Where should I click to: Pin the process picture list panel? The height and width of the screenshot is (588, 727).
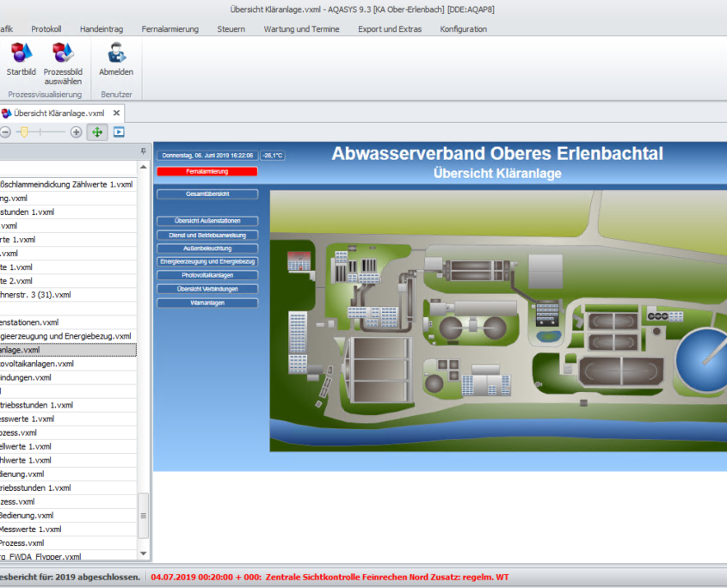pos(144,151)
